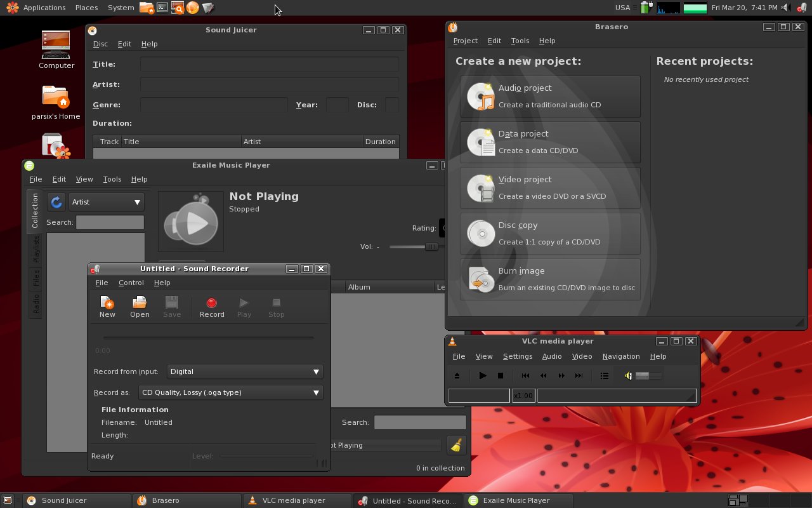Skip to next track in VLC
Screen dimensions: 812x508
pos(579,375)
